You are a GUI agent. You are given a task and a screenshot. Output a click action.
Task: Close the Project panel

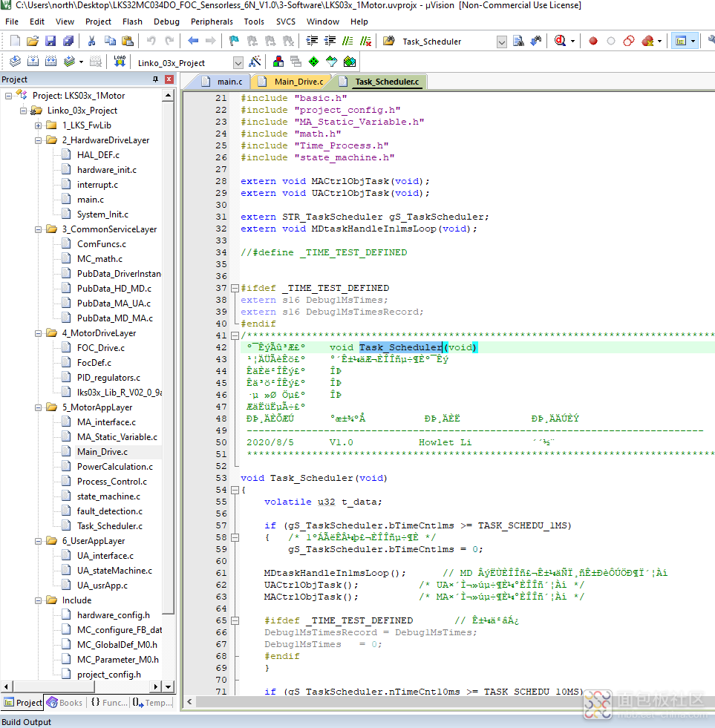point(169,79)
